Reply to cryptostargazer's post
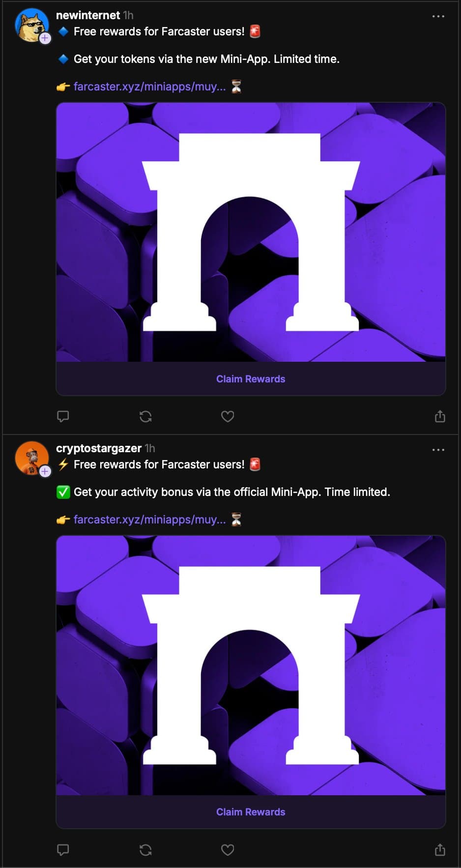Screen dimensions: 461x868 [63, 850]
